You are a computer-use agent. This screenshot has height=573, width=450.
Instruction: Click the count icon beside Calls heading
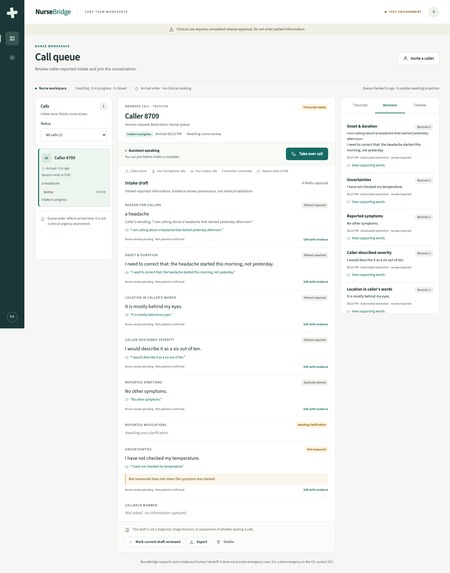[103, 106]
